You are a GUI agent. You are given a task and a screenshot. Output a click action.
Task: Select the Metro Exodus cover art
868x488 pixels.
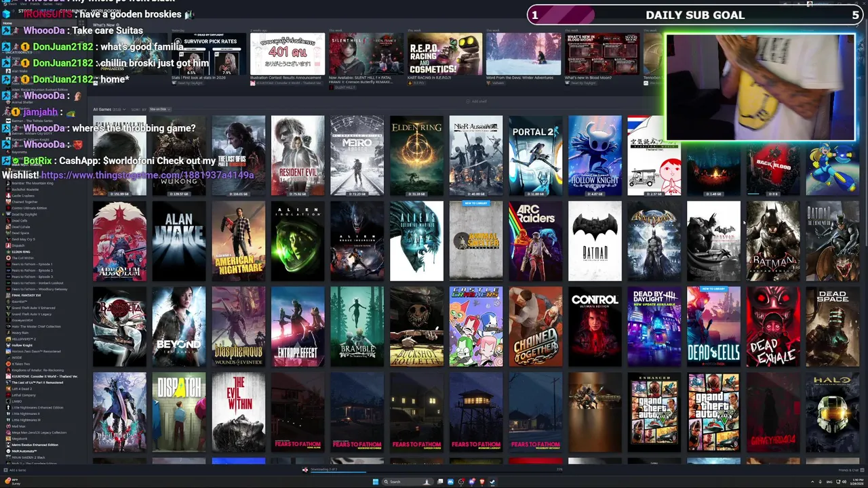(357, 156)
